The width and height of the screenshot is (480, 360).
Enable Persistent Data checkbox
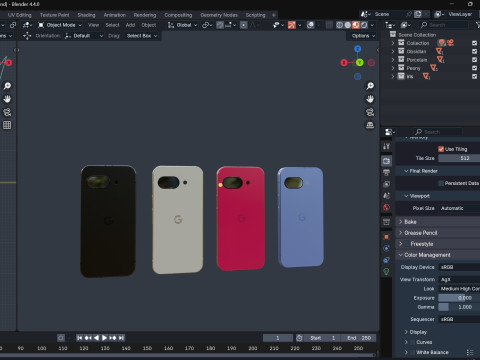click(441, 183)
